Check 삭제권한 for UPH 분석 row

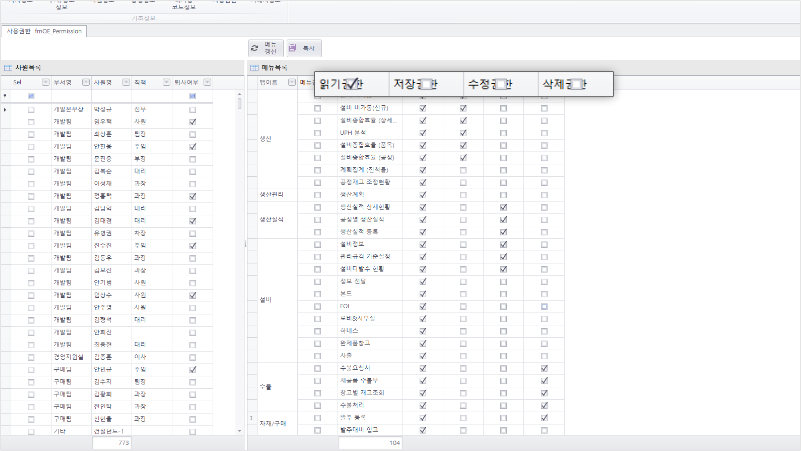pyautogui.click(x=544, y=133)
